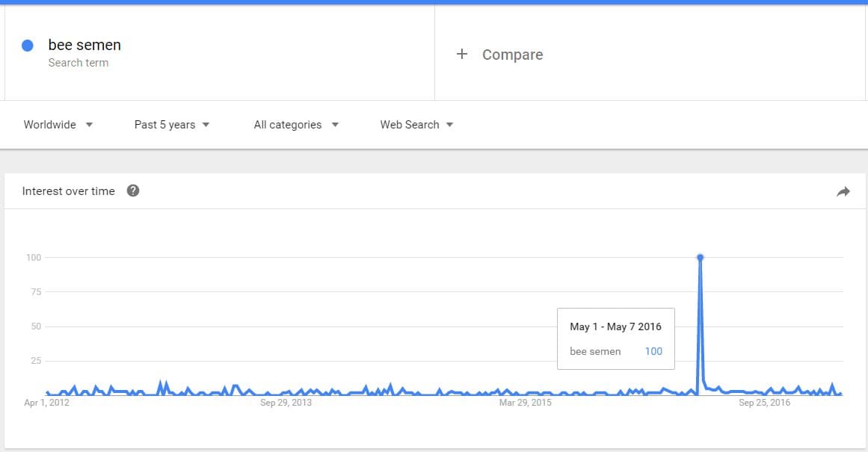Click the Sep 29, 2013 axis label

tap(286, 403)
